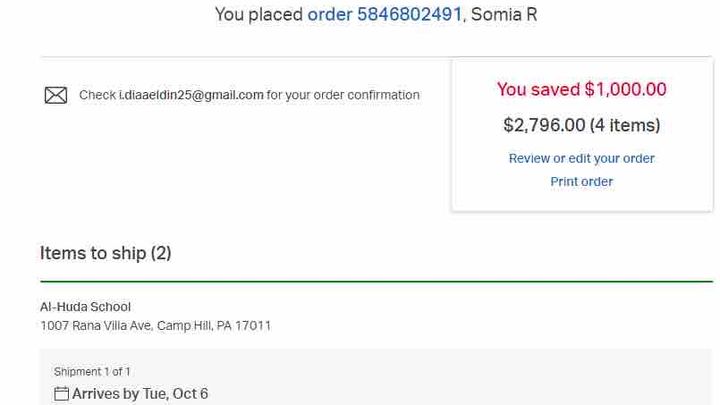Select the Al-Huda School recipient name
Image resolution: width=720 pixels, height=405 pixels.
tap(85, 307)
